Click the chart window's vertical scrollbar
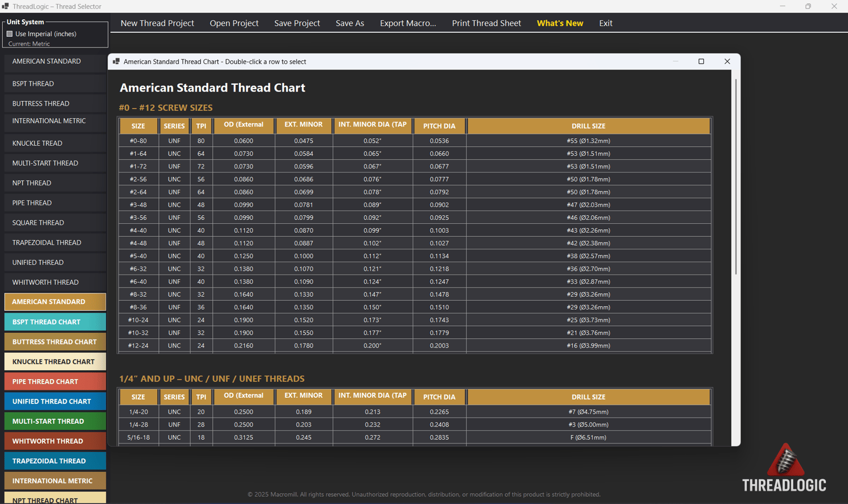The width and height of the screenshot is (848, 504). click(x=735, y=177)
